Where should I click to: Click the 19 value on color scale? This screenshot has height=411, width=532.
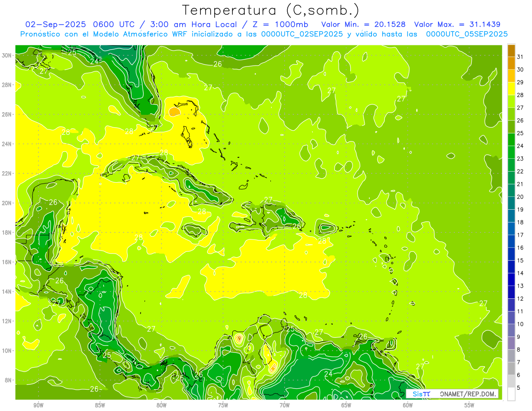(520, 210)
